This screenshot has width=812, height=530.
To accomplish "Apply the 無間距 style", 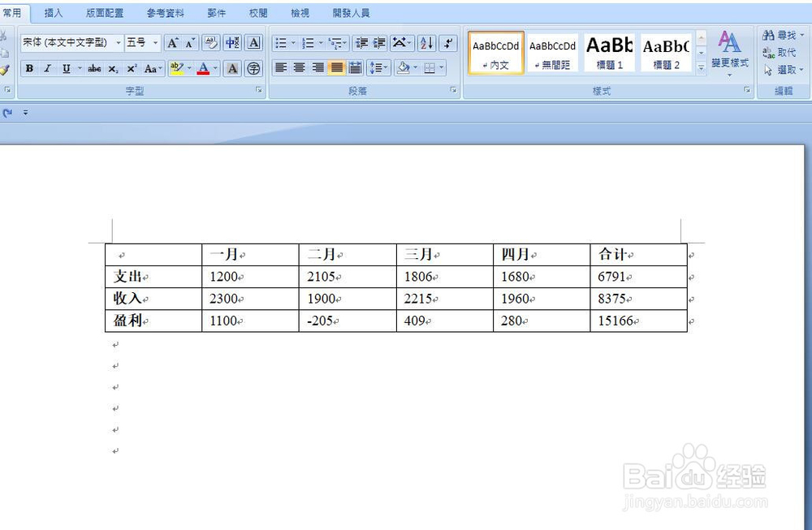I will [552, 53].
